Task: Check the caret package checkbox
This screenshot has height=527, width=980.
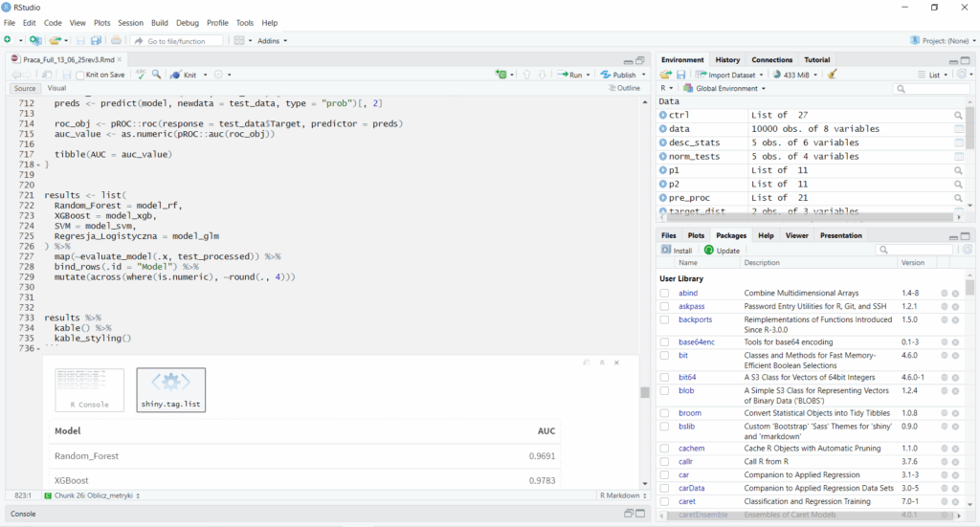Action: coord(664,501)
